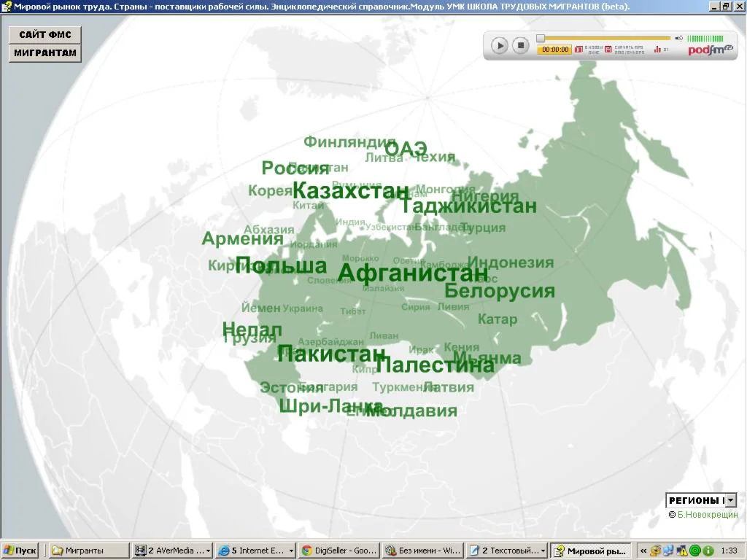Click the 00:00:00 time display

pos(554,50)
